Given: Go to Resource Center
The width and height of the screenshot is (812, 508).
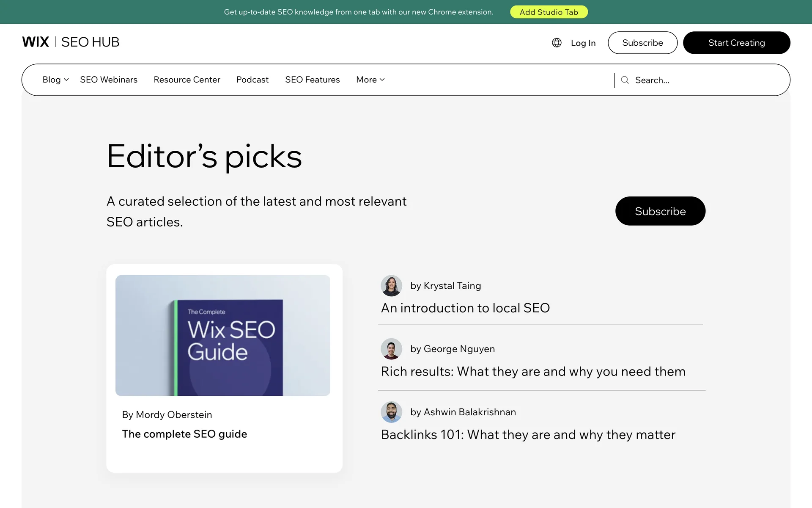Looking at the screenshot, I should pyautogui.click(x=187, y=80).
